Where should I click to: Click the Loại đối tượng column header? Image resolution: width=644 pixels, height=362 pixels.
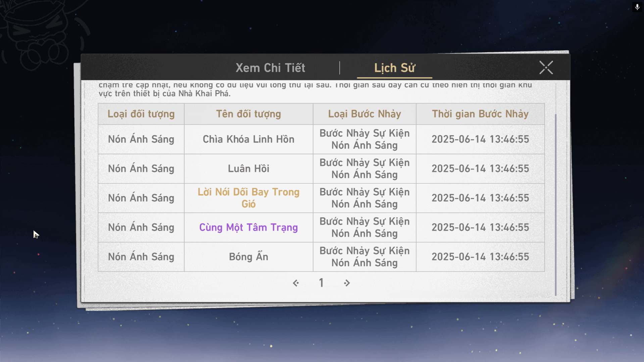(141, 114)
